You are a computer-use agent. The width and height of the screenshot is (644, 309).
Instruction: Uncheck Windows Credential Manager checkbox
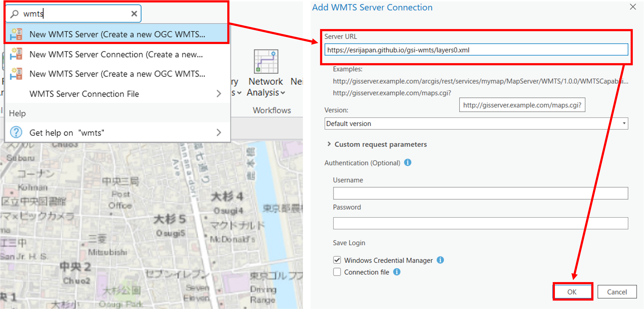coord(337,260)
